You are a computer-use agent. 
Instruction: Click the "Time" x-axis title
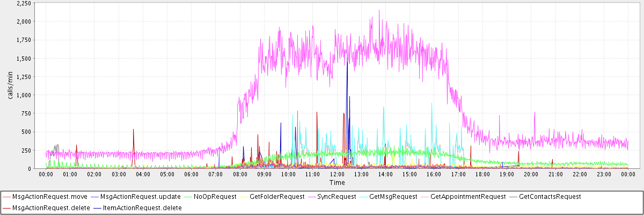(x=337, y=183)
